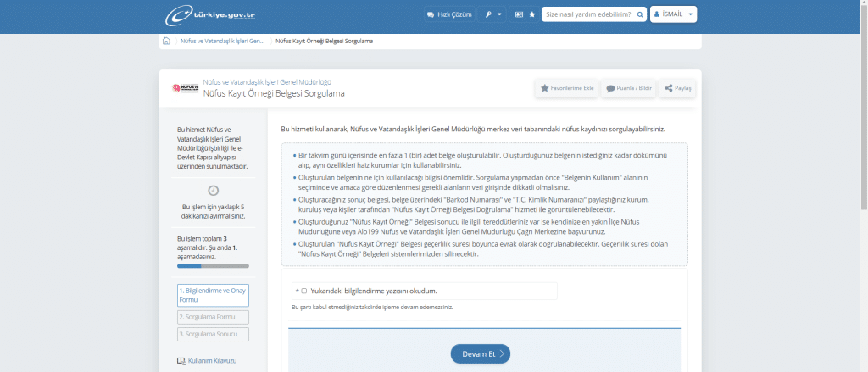
Task: Click the Paylaş share button
Action: point(678,88)
